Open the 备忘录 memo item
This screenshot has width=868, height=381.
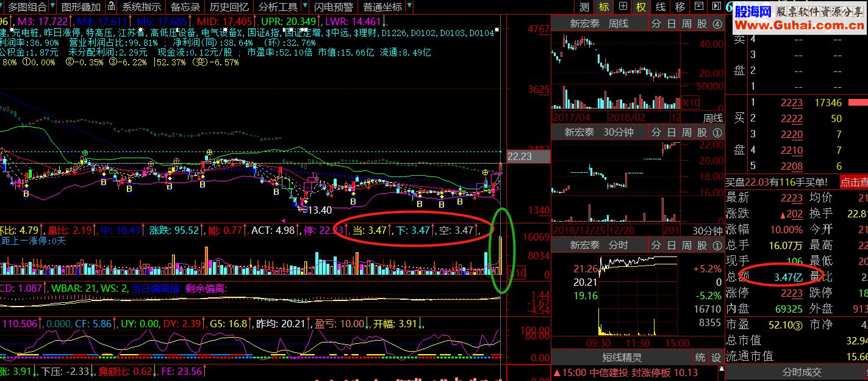(x=185, y=7)
